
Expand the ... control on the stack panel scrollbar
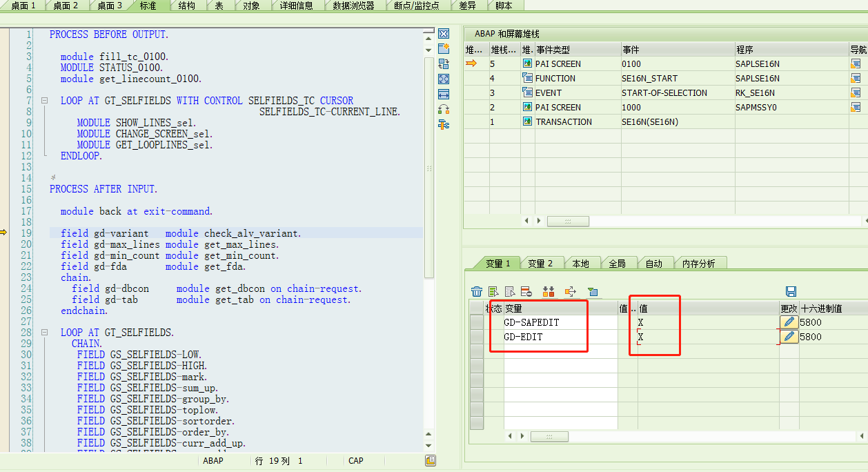(x=567, y=221)
